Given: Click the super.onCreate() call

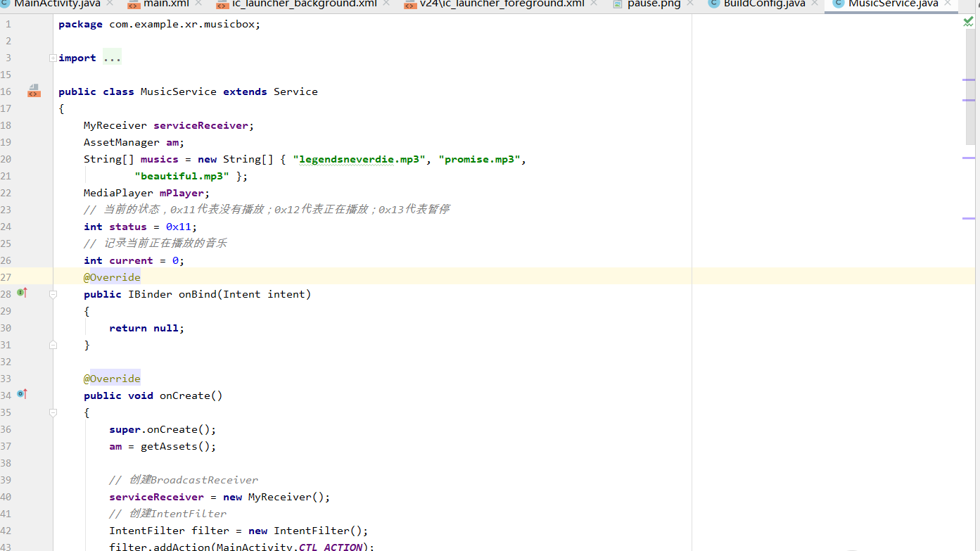Looking at the screenshot, I should [x=163, y=429].
